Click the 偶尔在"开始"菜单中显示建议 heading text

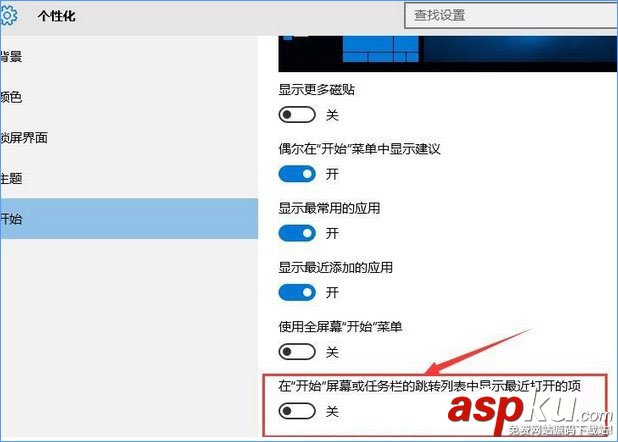(359, 149)
